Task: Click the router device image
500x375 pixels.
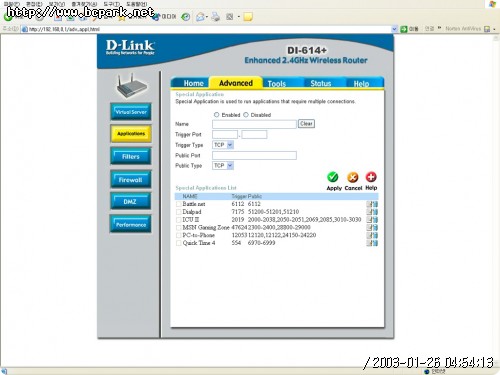Action: (x=131, y=86)
